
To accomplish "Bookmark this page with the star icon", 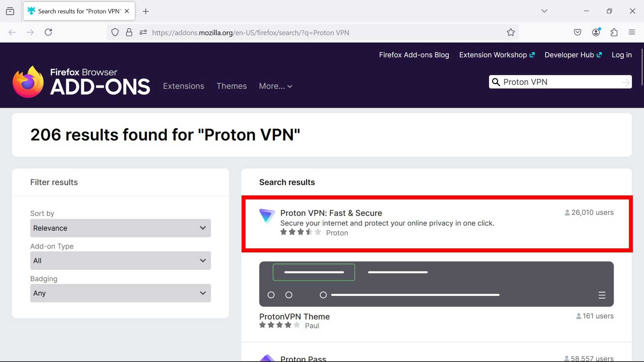I will point(511,32).
